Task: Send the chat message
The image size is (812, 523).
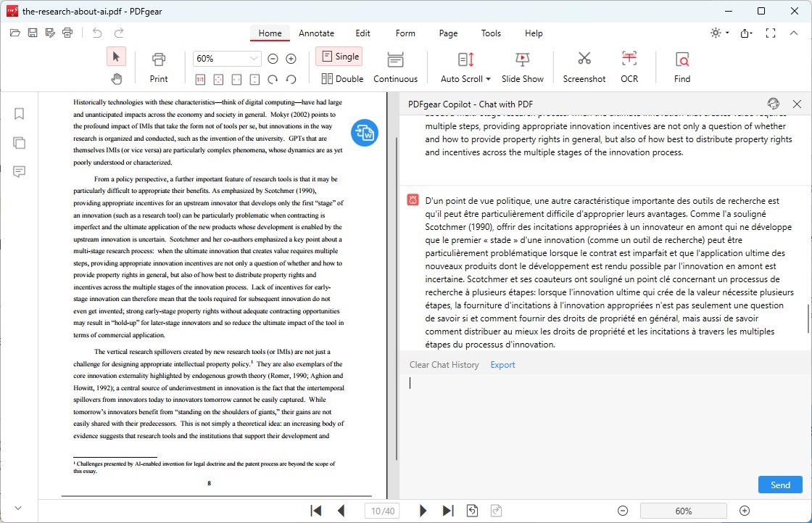Action: 780,485
